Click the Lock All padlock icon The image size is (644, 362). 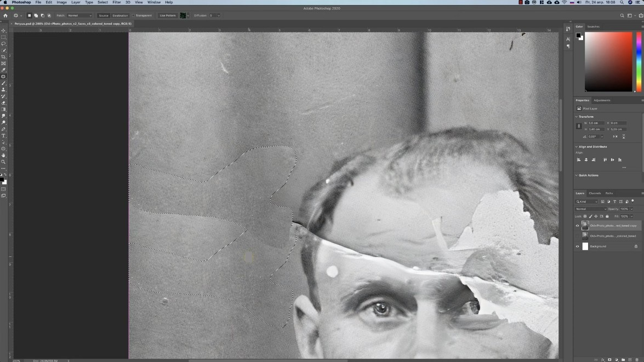pyautogui.click(x=607, y=216)
